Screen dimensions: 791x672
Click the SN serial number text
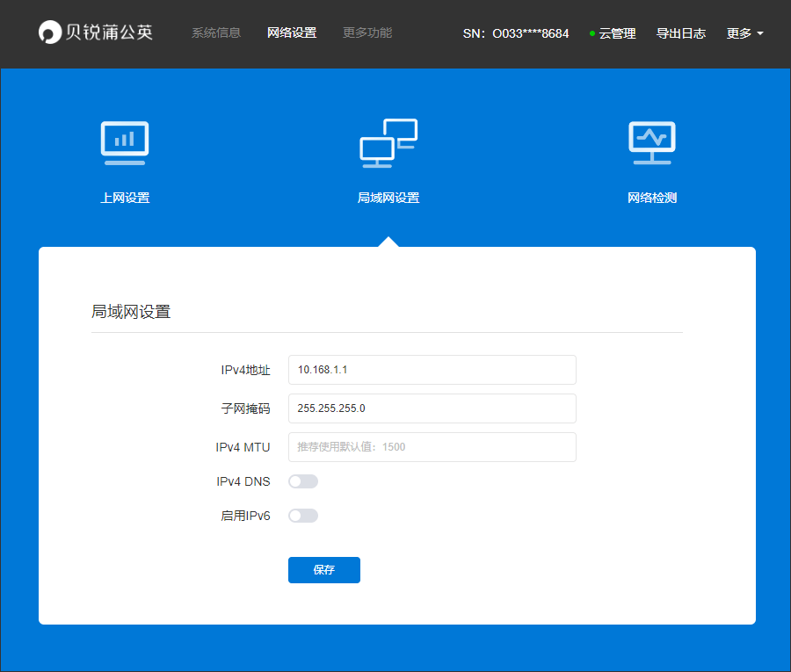(x=516, y=33)
